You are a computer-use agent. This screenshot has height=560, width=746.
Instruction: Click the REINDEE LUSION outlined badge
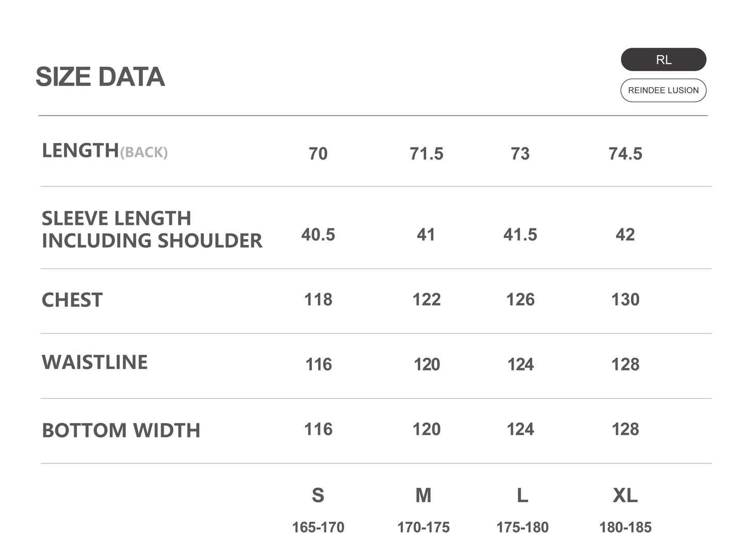point(663,90)
